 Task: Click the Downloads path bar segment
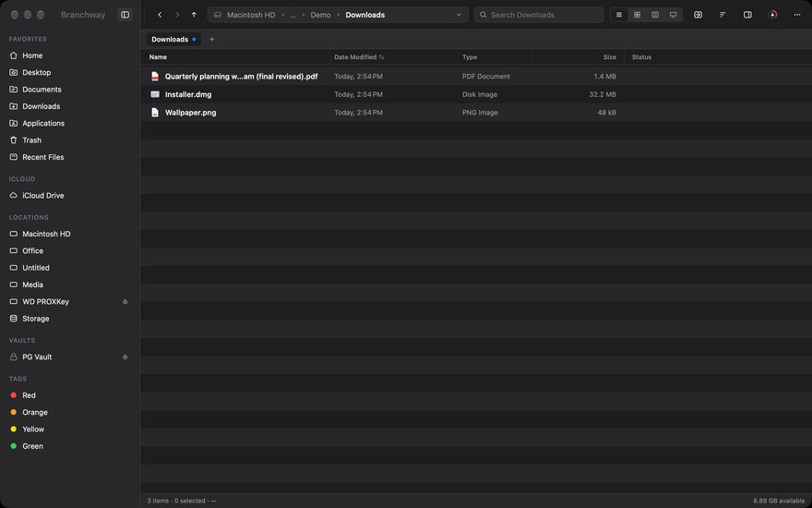click(x=365, y=15)
